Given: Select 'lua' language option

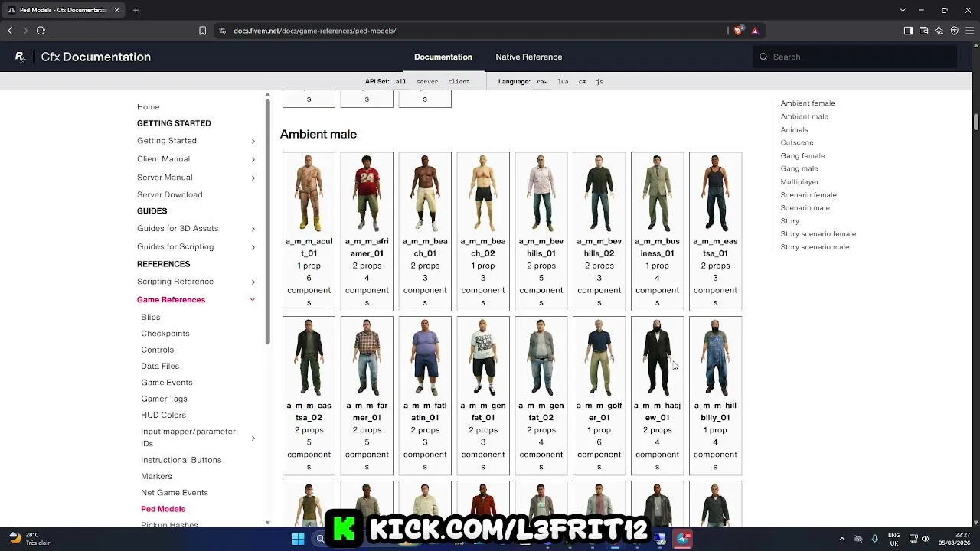Looking at the screenshot, I should coord(563,81).
